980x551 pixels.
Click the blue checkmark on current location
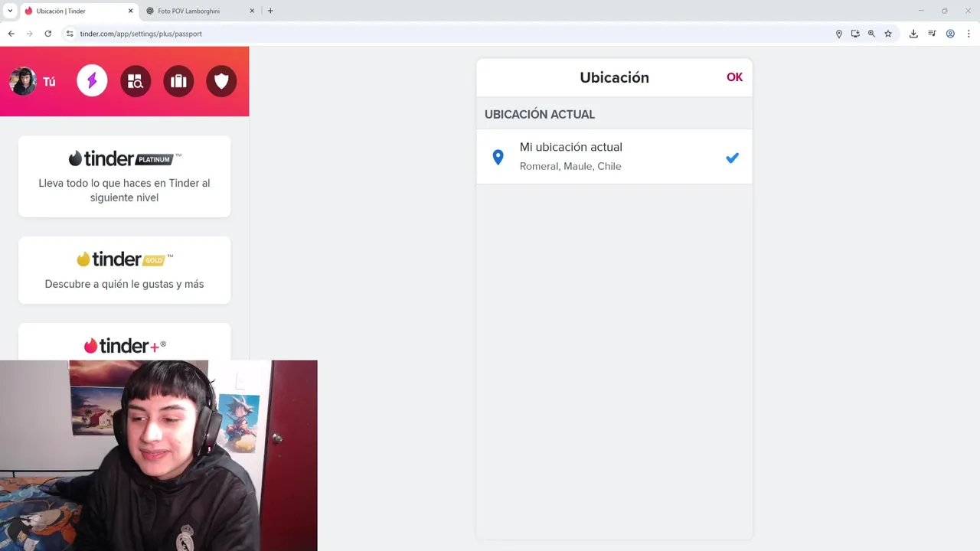732,158
